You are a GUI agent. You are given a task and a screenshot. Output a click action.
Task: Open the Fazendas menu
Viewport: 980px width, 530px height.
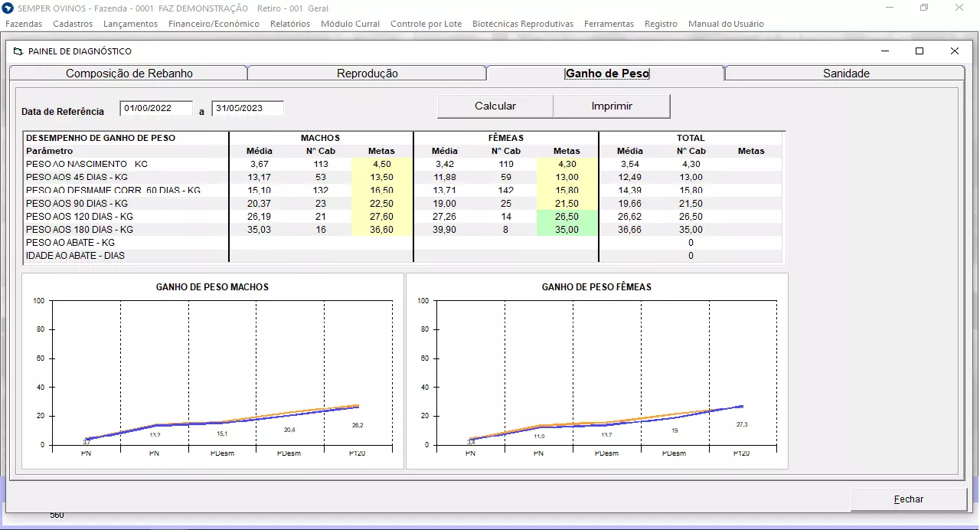tap(24, 24)
